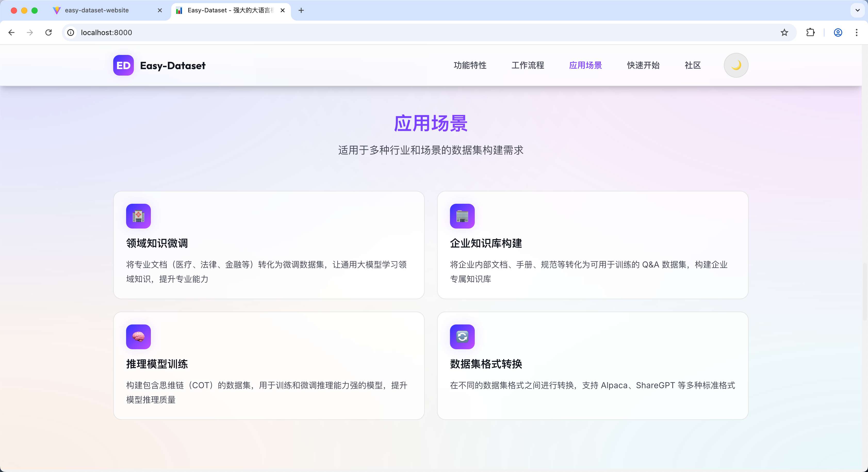Go to 功能特性 nav section
Screen dimensions: 868x472
(x=470, y=66)
